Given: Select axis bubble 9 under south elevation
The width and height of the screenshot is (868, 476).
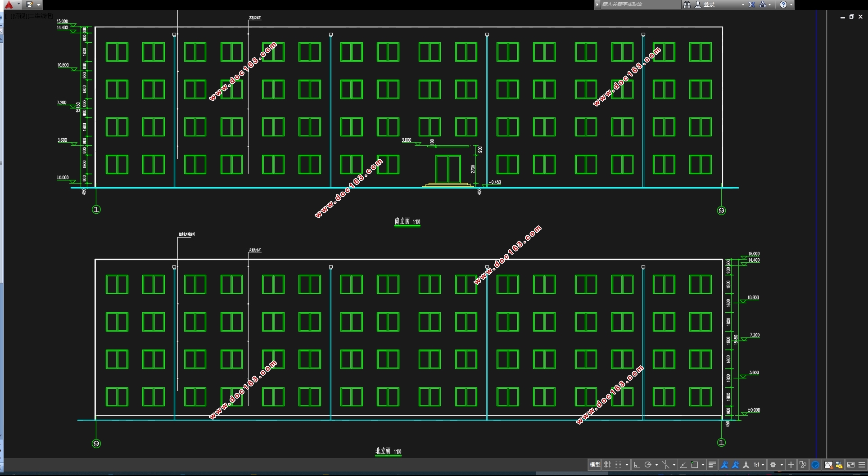Looking at the screenshot, I should pyautogui.click(x=721, y=211).
